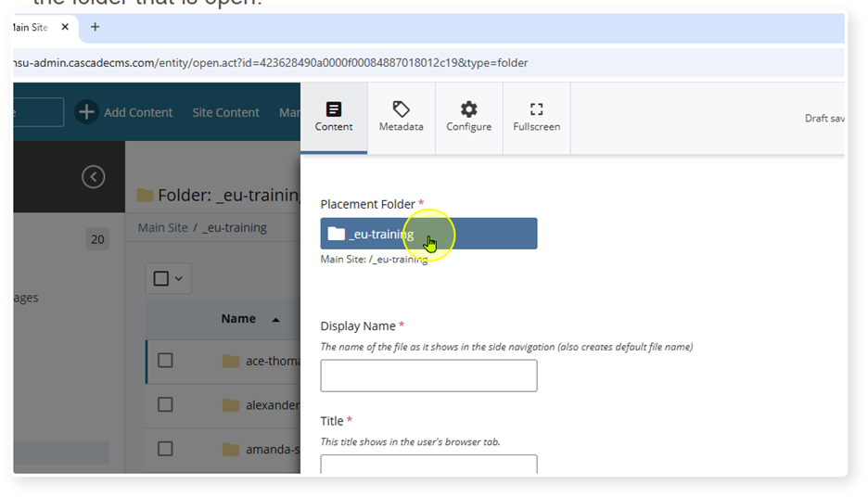
Task: Open the Site Content menu
Action: [x=225, y=112]
